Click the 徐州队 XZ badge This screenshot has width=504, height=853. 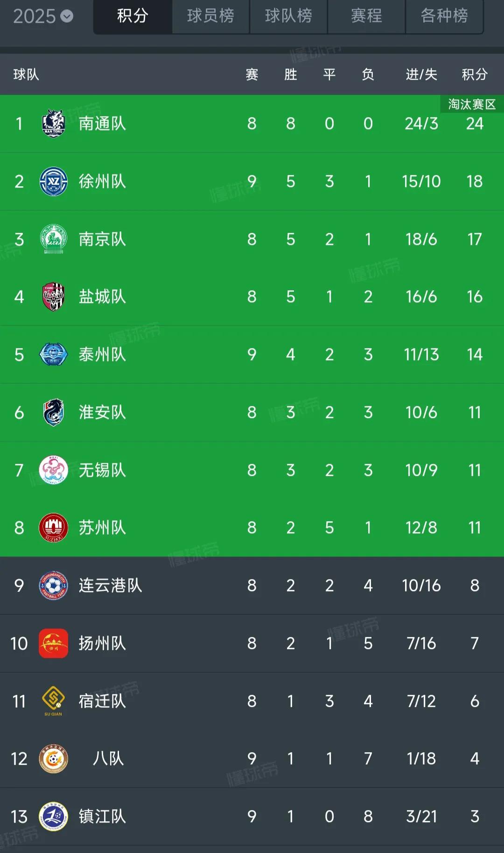coord(53,182)
